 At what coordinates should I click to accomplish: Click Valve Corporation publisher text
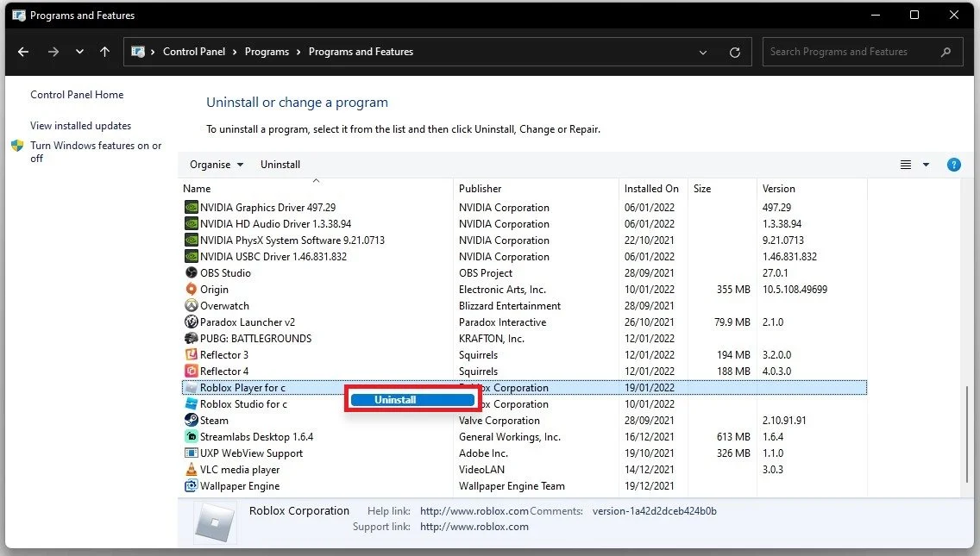pos(499,421)
